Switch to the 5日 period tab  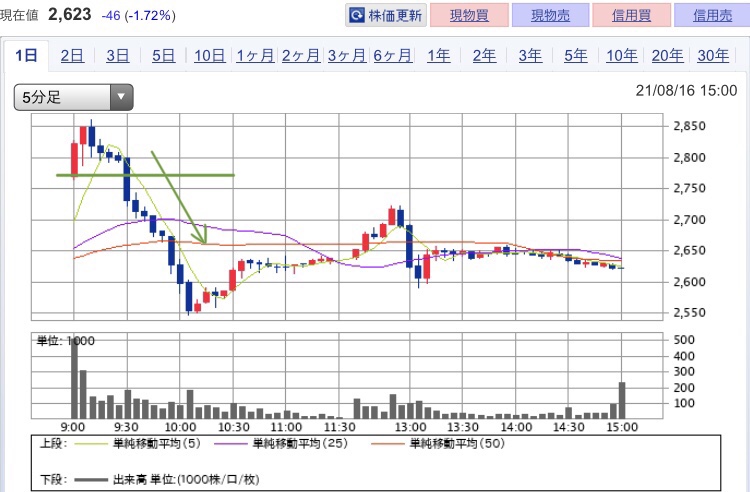[164, 56]
